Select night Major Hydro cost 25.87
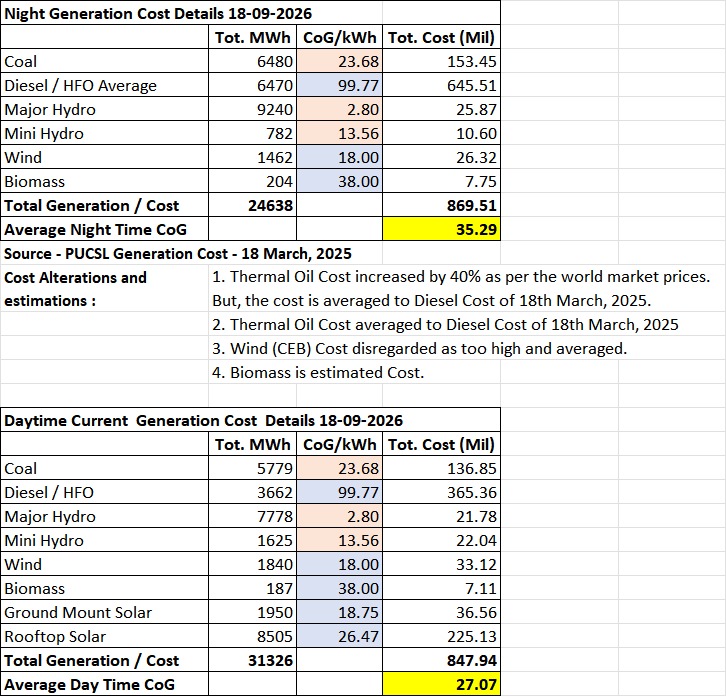Image resolution: width=726 pixels, height=696 pixels. (x=441, y=109)
